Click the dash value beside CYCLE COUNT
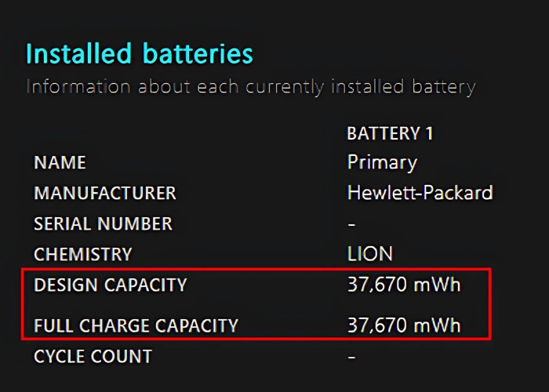The image size is (549, 392). (351, 358)
